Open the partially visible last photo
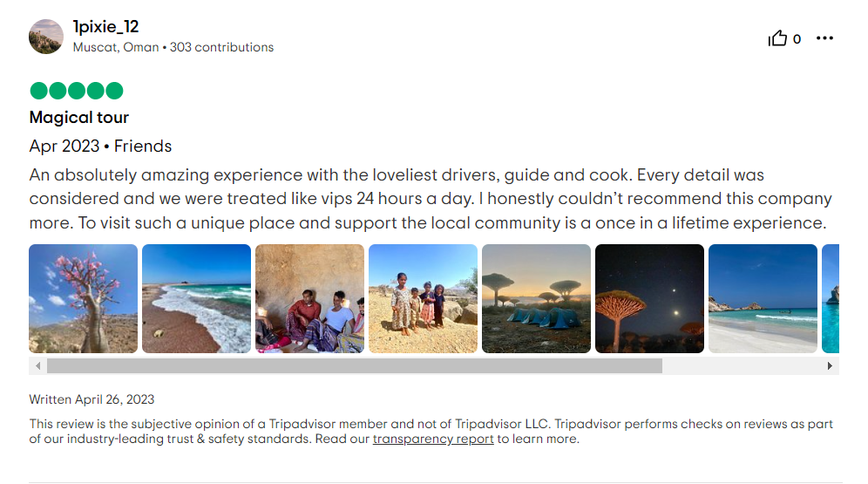Screen dimensions: 868x484 [x=831, y=298]
